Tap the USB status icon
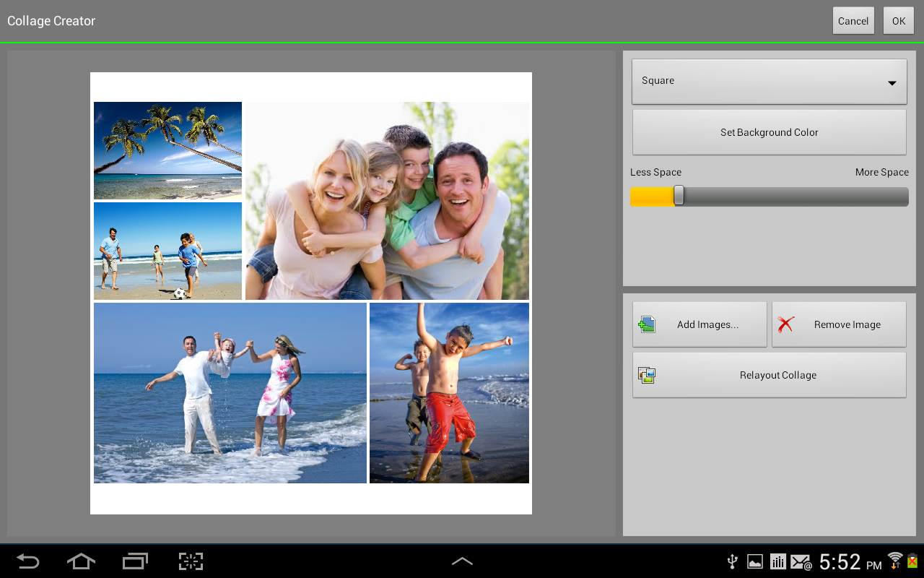 (x=732, y=561)
